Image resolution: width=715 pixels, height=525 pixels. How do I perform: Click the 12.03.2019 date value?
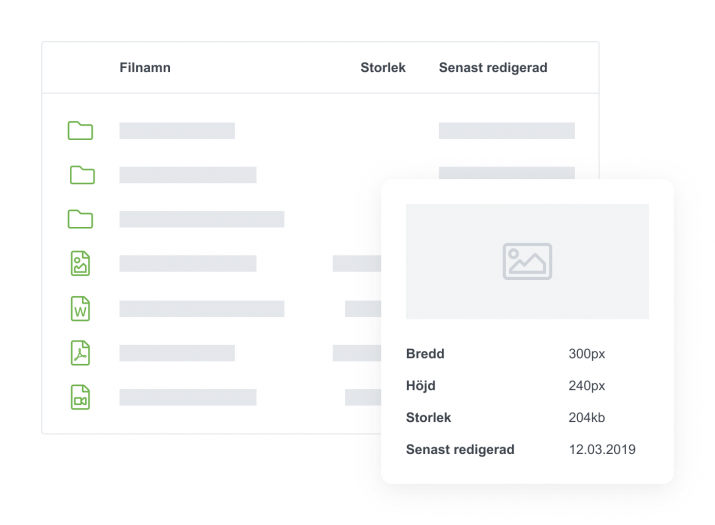[602, 449]
